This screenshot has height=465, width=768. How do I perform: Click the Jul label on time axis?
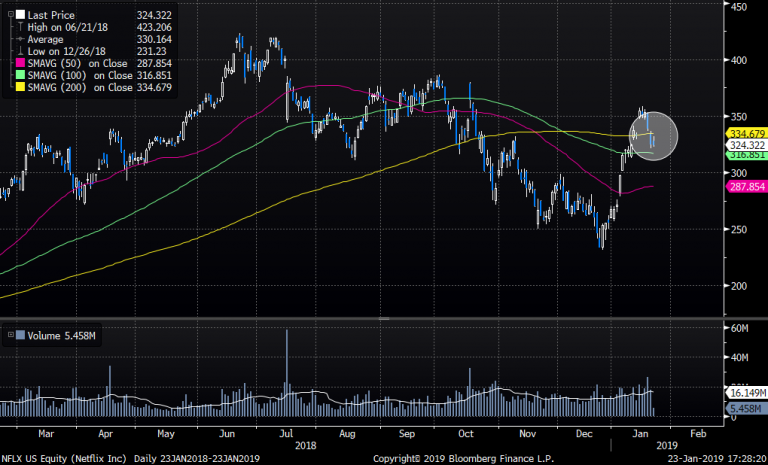(x=286, y=434)
